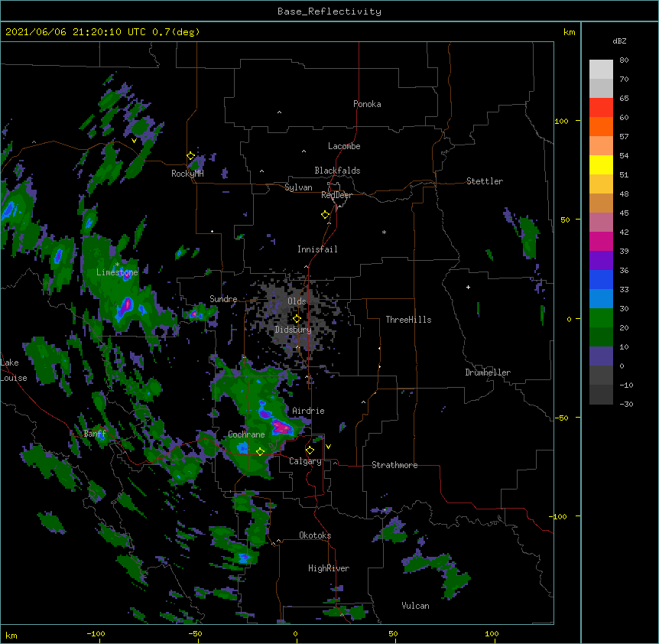Click the Drumheller label

[488, 372]
